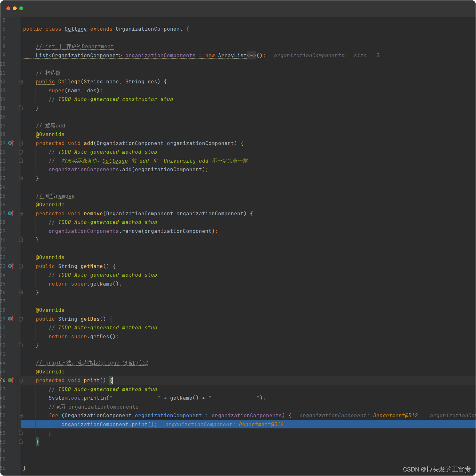Screen dimensions: 476x476
Task: Click fold end marker at getName closing brace
Action: click(21, 292)
